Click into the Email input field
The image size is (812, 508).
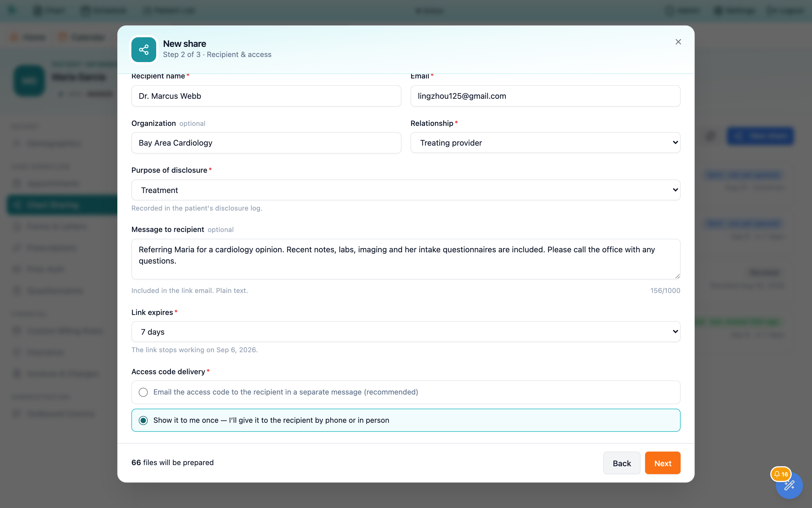(x=545, y=96)
